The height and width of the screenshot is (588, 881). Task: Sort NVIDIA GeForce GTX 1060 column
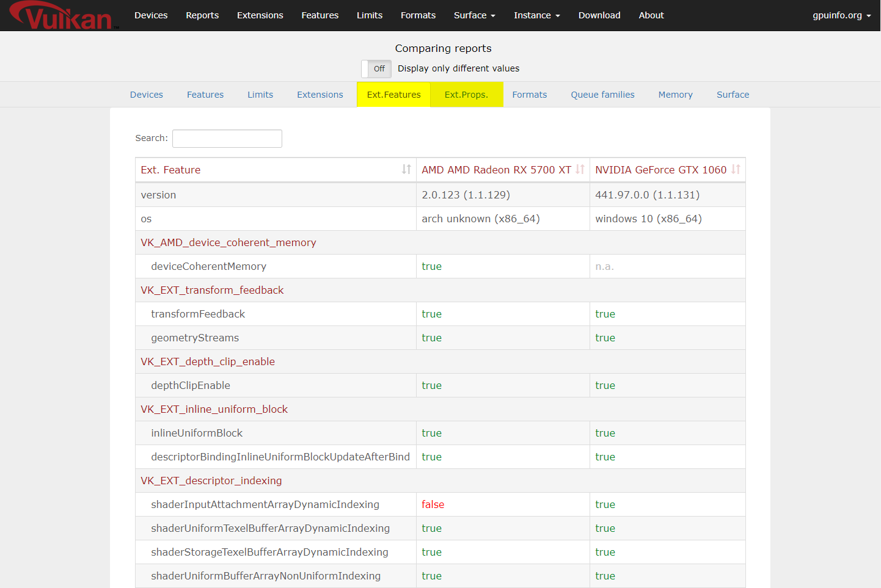pos(736,170)
